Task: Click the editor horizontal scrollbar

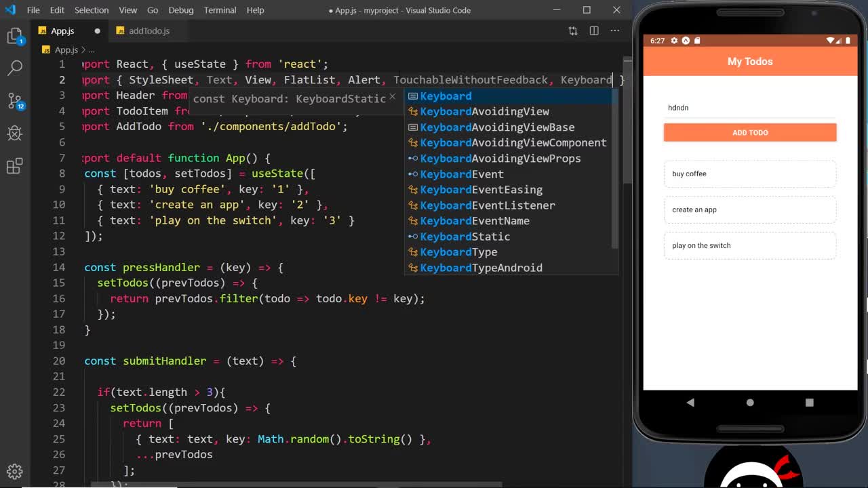Action: 297,485
